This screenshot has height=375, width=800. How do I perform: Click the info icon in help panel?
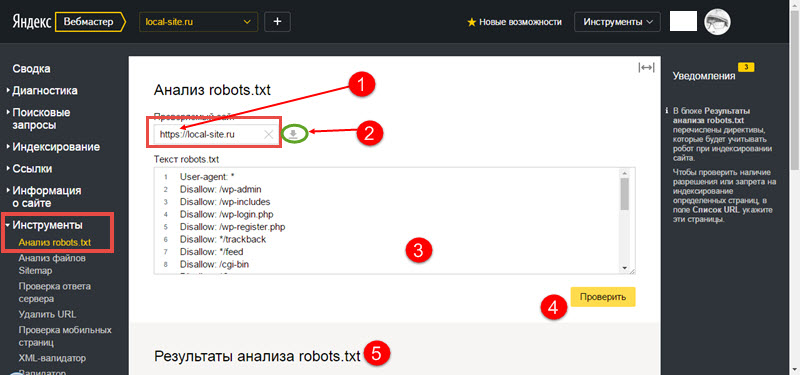pos(666,111)
